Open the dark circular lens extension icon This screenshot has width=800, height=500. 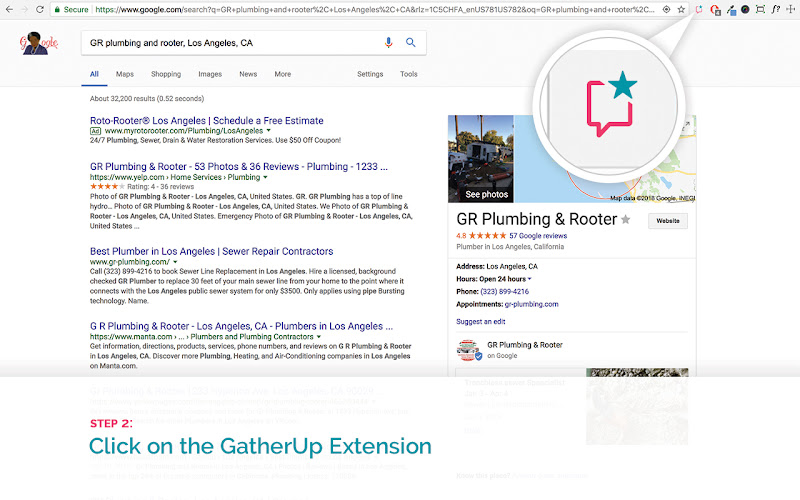pyautogui.click(x=745, y=9)
